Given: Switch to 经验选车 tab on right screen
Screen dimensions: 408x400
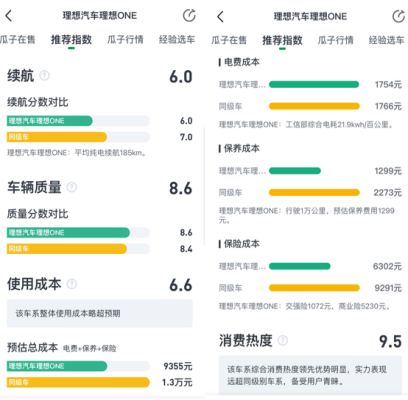Looking at the screenshot, I should click(386, 40).
